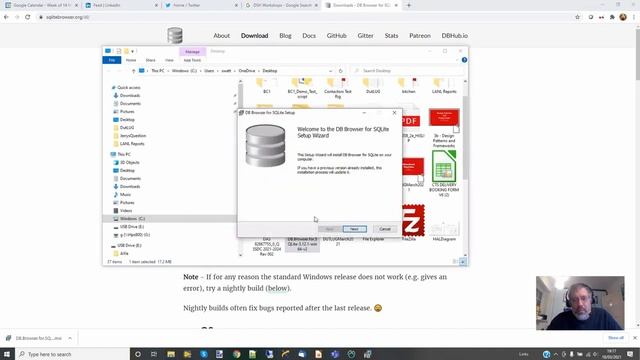
Task: Click 'Users' in the Explorer breadcrumb path
Action: click(x=209, y=71)
